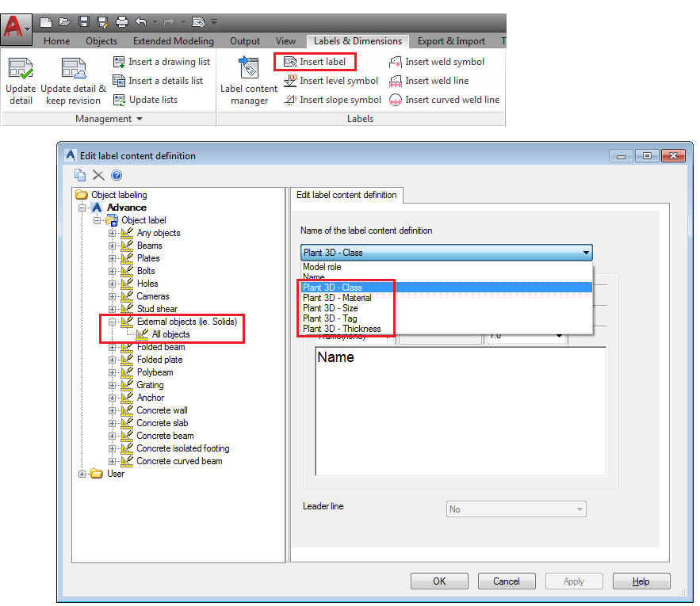This screenshot has height=606, width=700.
Task: Click the Redo arrow icon
Action: pyautogui.click(x=169, y=21)
